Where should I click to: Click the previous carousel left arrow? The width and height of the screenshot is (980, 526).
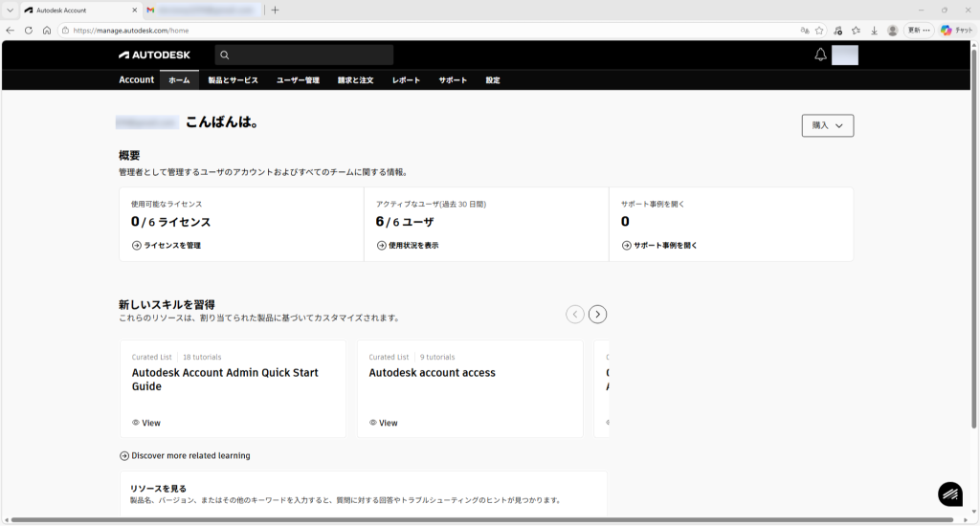(574, 314)
